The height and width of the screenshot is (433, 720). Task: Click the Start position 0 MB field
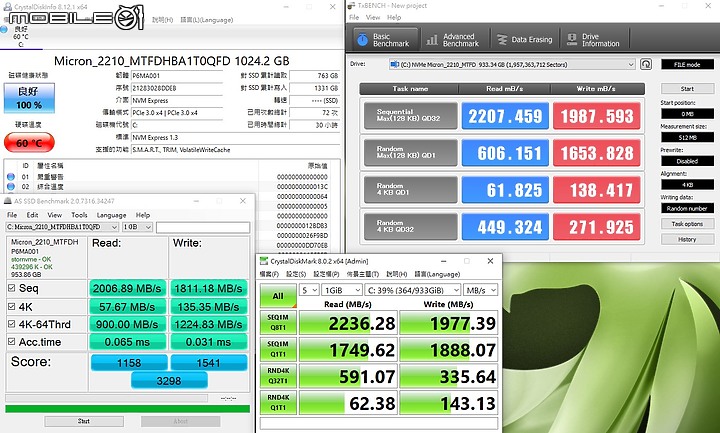point(687,113)
